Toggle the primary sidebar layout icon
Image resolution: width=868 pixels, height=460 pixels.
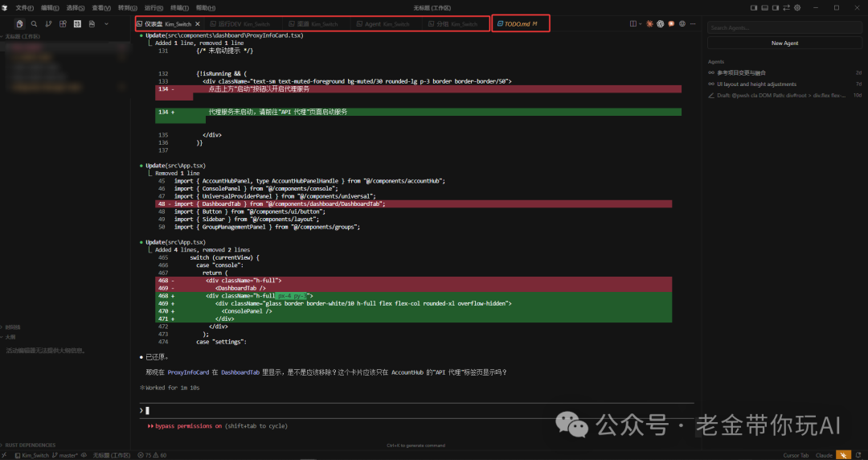tap(753, 8)
